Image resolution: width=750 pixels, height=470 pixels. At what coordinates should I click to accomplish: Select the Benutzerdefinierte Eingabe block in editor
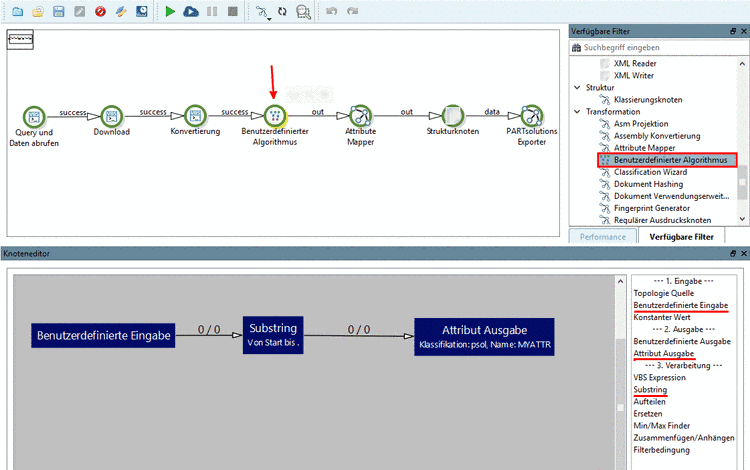point(103,336)
